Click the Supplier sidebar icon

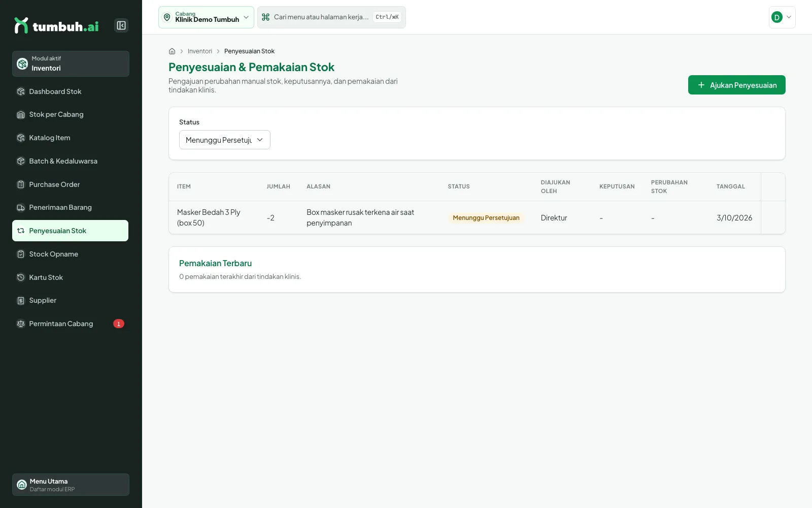[21, 300]
